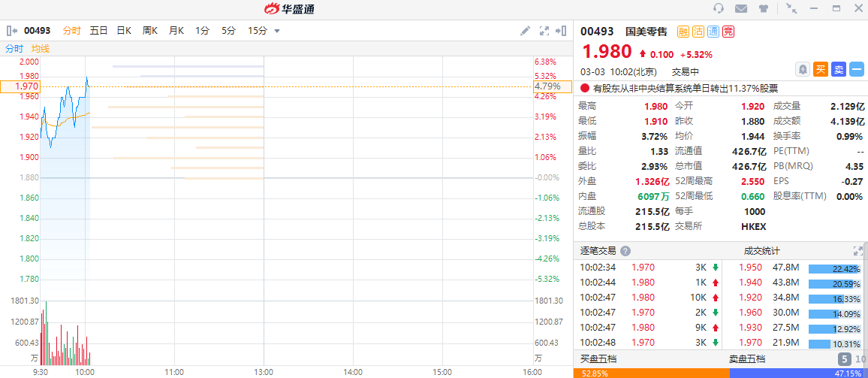Switch order book depth to 5 levels

(x=844, y=358)
